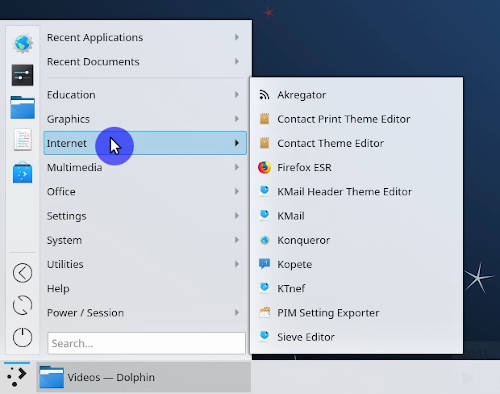Select the Internet category
This screenshot has height=394, width=500.
coord(145,143)
